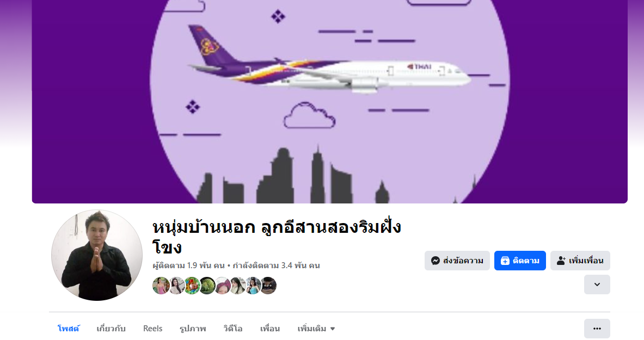The height and width of the screenshot is (340, 644).
Task: Switch to the โพสต์ tab
Action: 69,329
